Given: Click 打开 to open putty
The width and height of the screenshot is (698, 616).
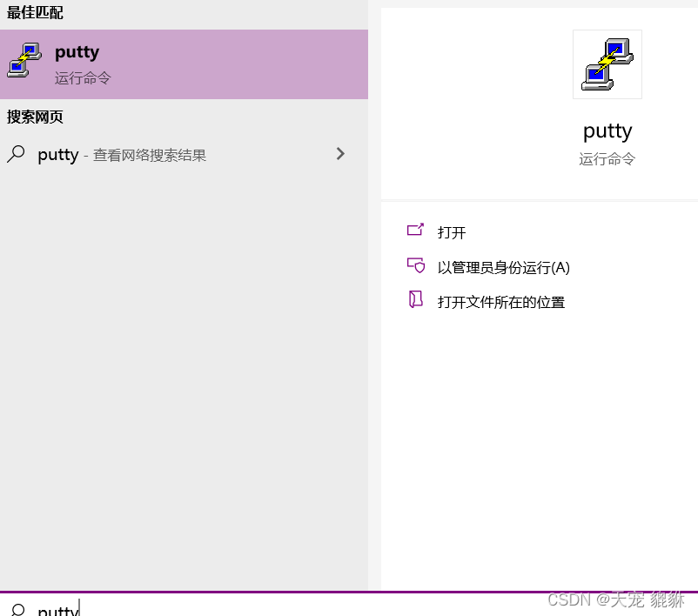Looking at the screenshot, I should point(452,232).
